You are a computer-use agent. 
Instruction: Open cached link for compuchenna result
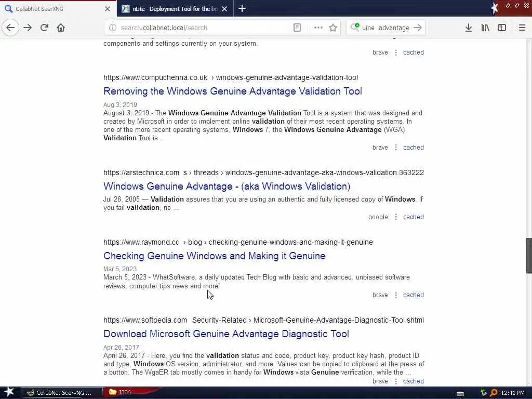pyautogui.click(x=413, y=147)
